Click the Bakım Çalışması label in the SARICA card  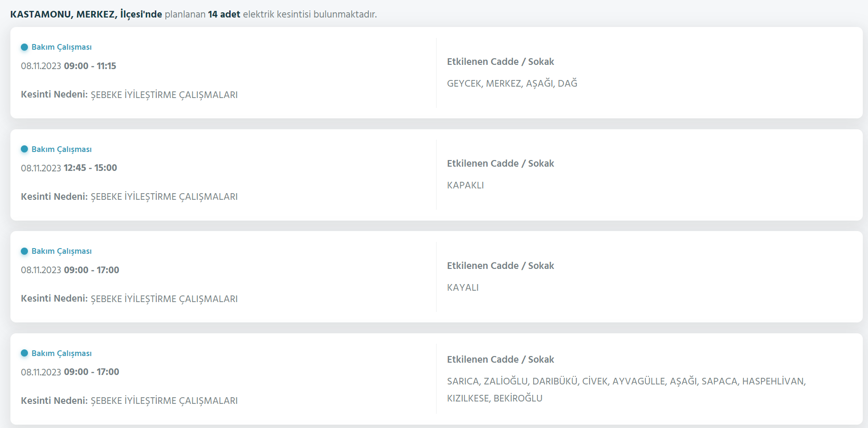[62, 353]
